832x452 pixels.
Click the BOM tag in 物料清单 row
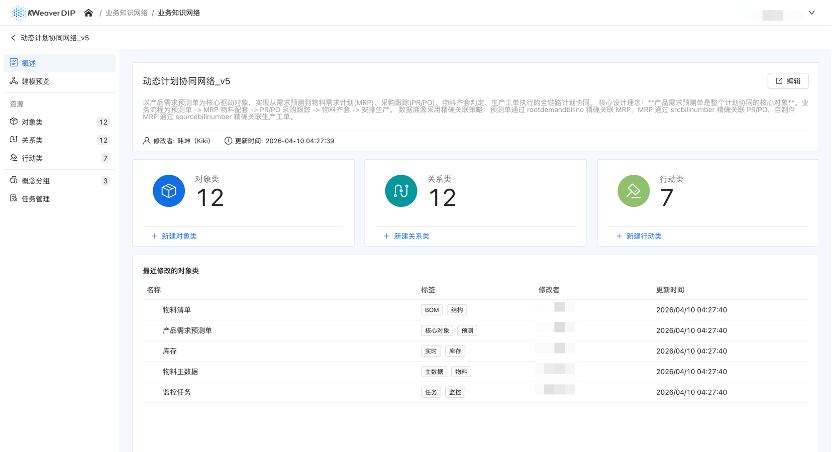[432, 310]
